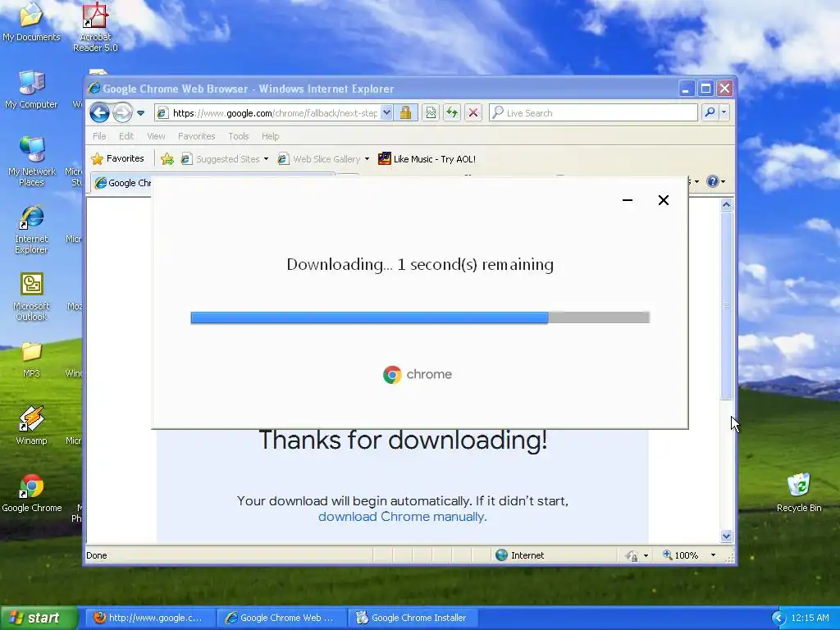Close the Chrome installer dialog
Screen dimensions: 840x630
[x=663, y=200]
